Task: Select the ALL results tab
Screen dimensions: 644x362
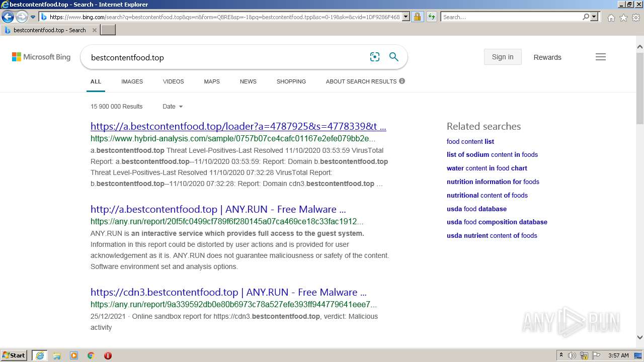Action: coord(96,81)
